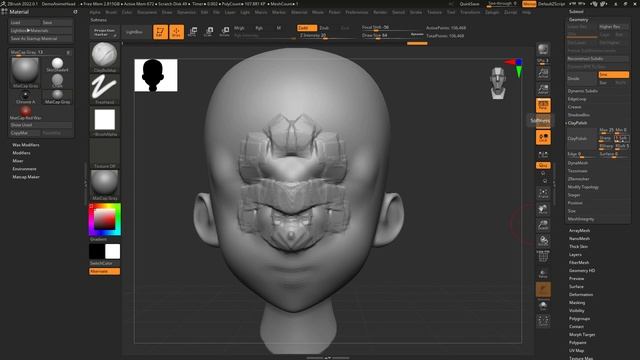
Task: Expand the Modifiers section in Material
Action: pos(21,153)
